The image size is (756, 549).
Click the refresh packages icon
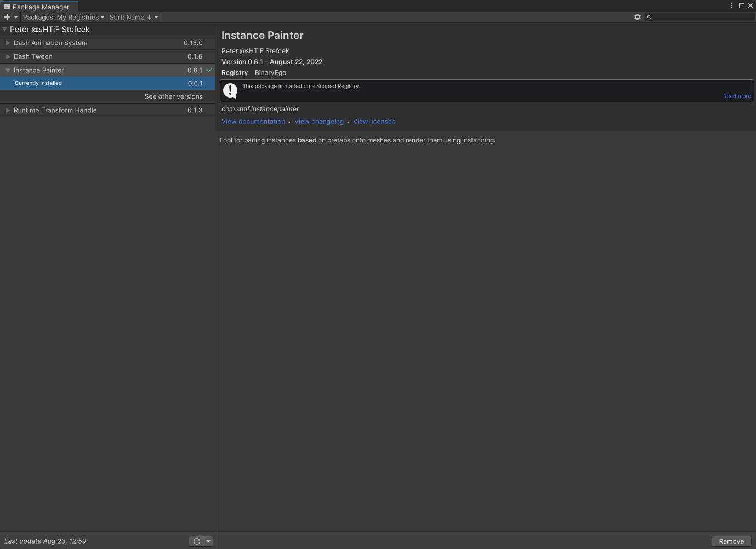click(x=196, y=541)
